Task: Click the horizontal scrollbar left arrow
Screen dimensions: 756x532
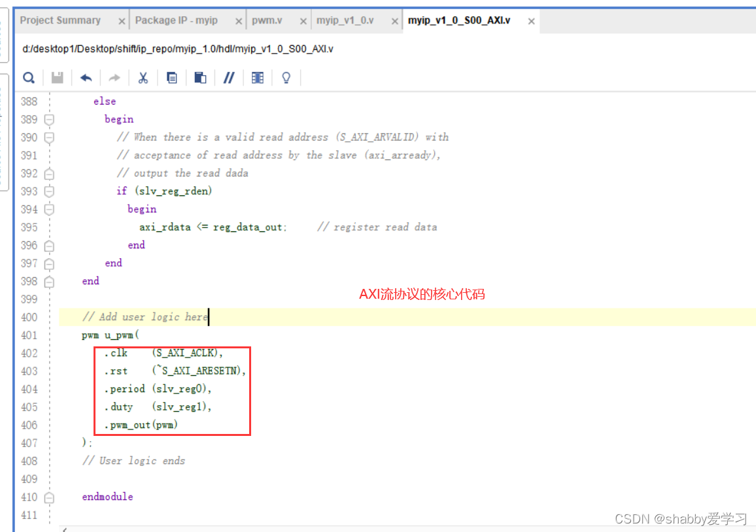Action: 65,529
